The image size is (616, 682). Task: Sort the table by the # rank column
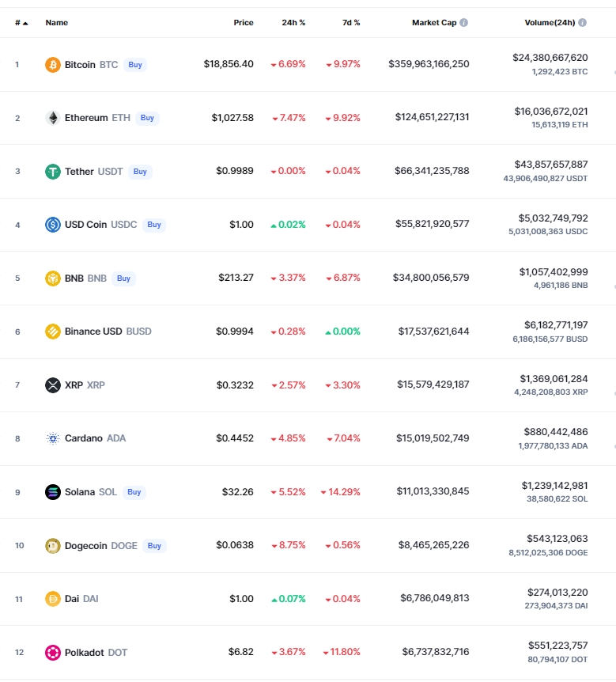point(21,23)
